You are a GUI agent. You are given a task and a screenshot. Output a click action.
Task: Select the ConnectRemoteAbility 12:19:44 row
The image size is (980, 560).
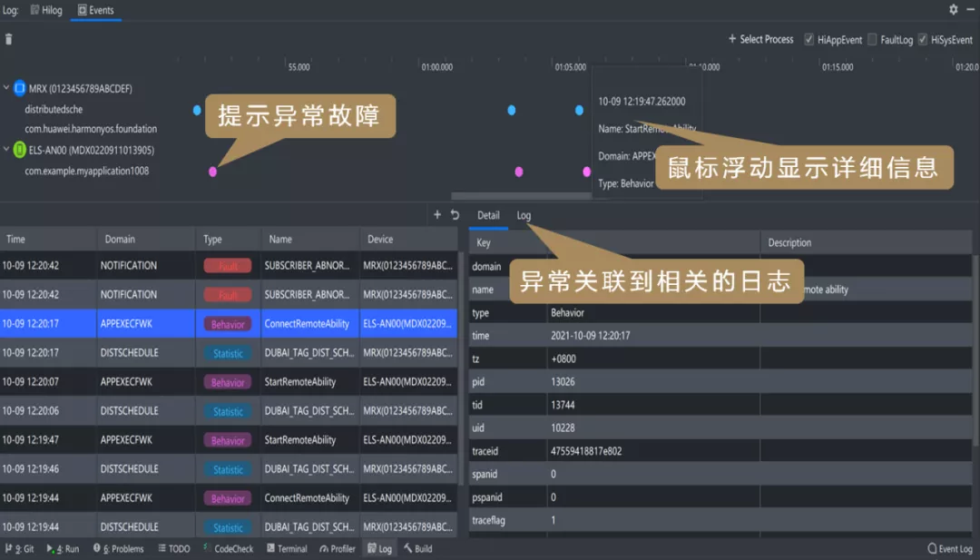point(229,498)
